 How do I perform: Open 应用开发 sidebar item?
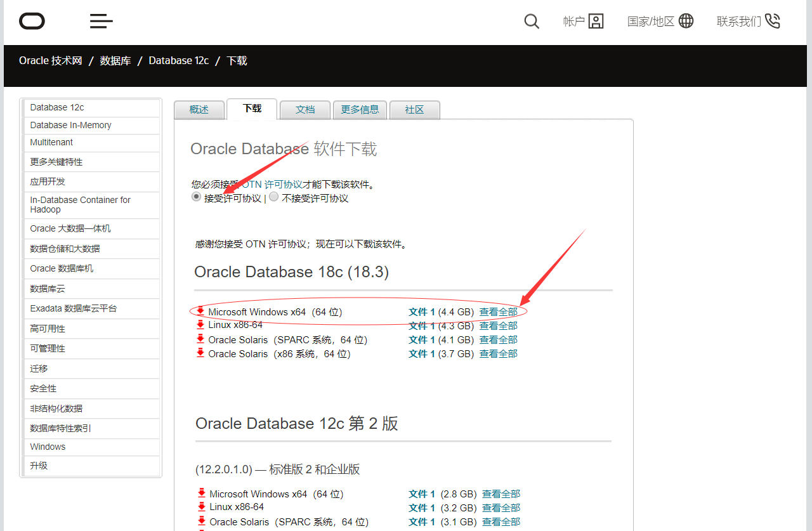91,181
